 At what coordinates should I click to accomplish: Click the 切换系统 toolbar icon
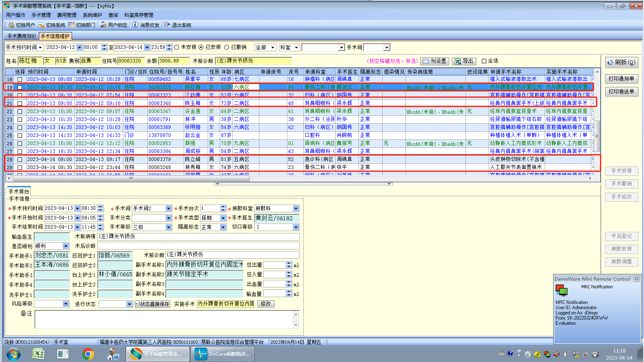pyautogui.click(x=41, y=25)
